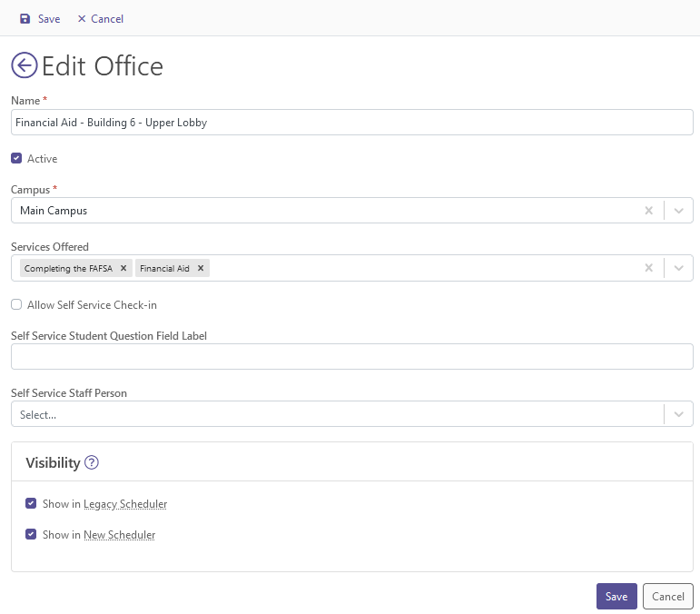
Task: Click the Main Campus selected value
Action: [x=54, y=211]
